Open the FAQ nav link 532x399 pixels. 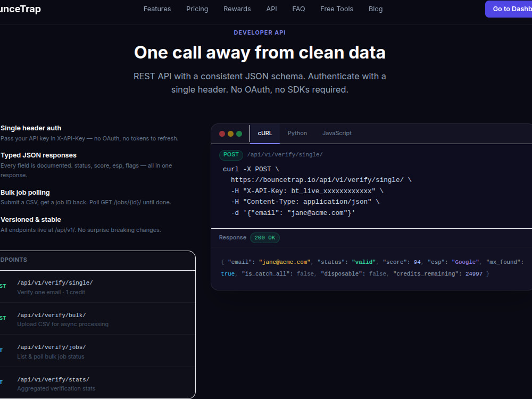coord(298,9)
